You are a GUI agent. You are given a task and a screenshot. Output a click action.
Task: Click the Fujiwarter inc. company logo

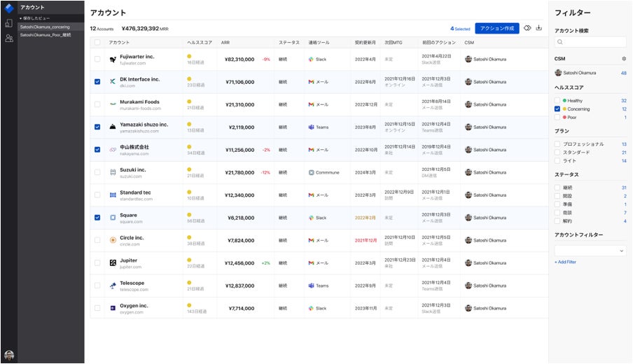113,59
